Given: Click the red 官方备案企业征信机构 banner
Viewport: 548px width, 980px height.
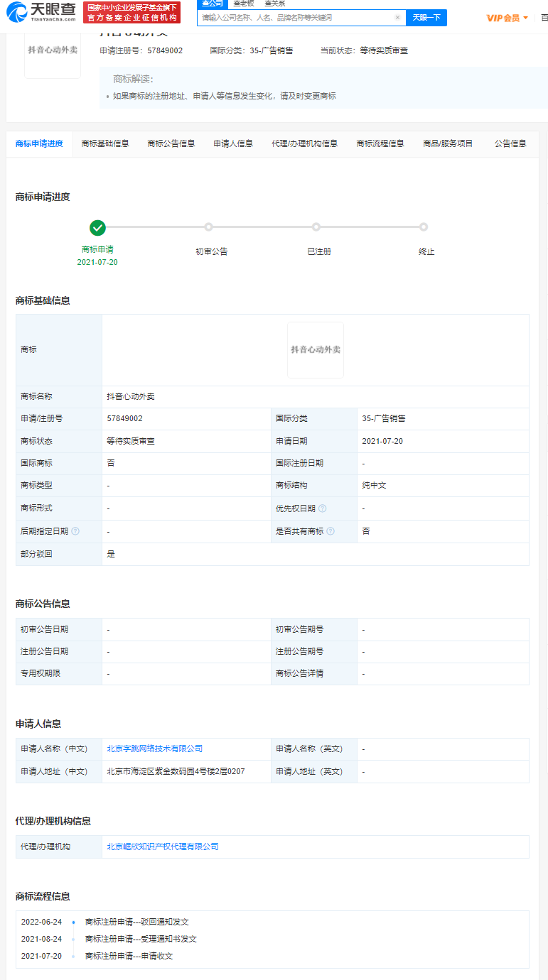Looking at the screenshot, I should (131, 12).
